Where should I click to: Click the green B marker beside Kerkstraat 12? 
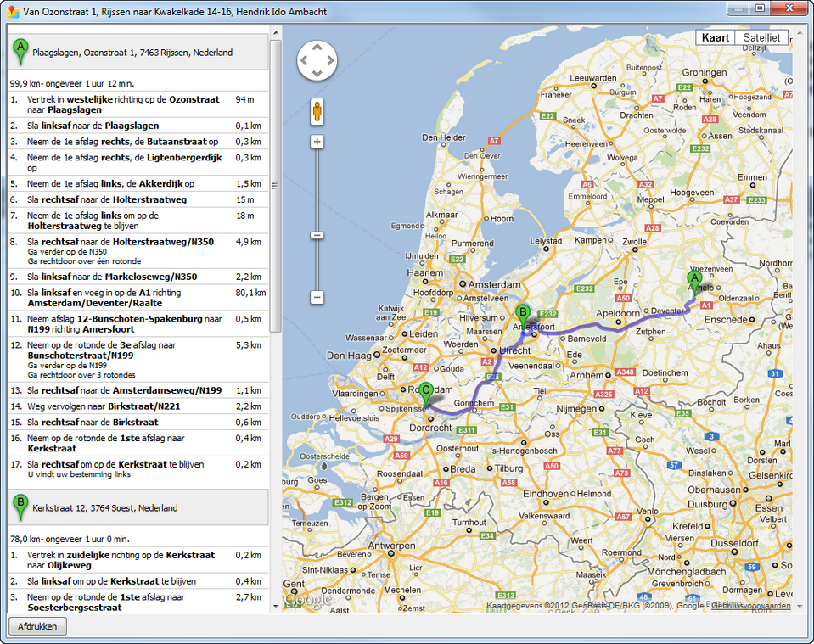pos(20,507)
